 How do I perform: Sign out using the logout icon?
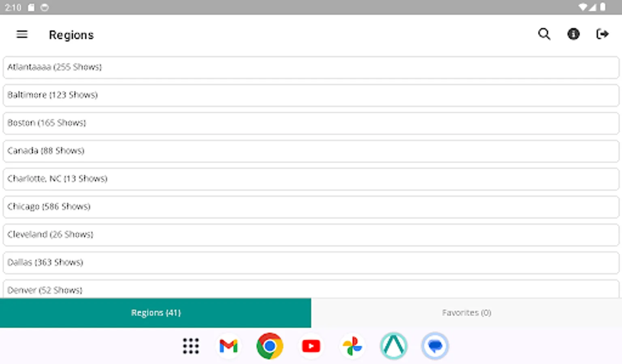click(603, 34)
